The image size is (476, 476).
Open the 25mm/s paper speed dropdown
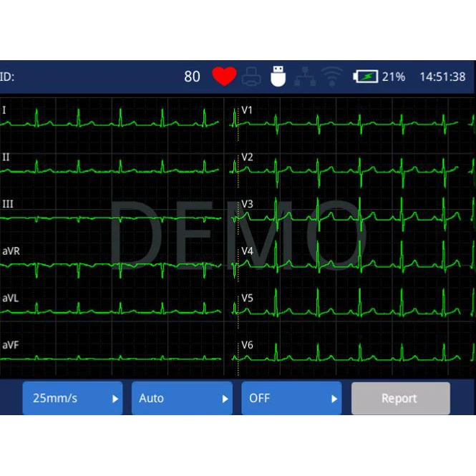(x=72, y=398)
